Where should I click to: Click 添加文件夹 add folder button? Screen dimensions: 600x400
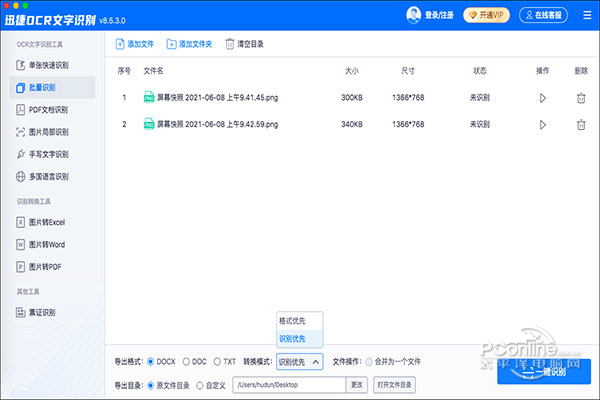point(189,44)
